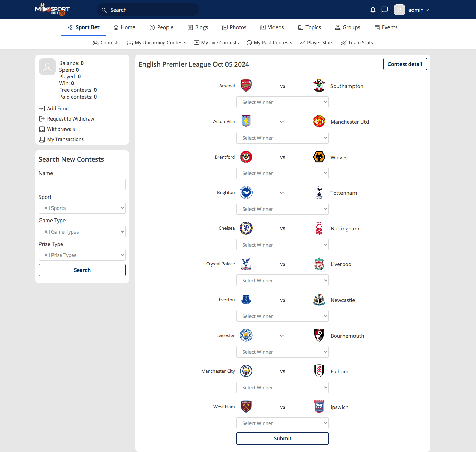The width and height of the screenshot is (476, 452).
Task: Go to My Upcoming Contests
Action: click(x=156, y=43)
